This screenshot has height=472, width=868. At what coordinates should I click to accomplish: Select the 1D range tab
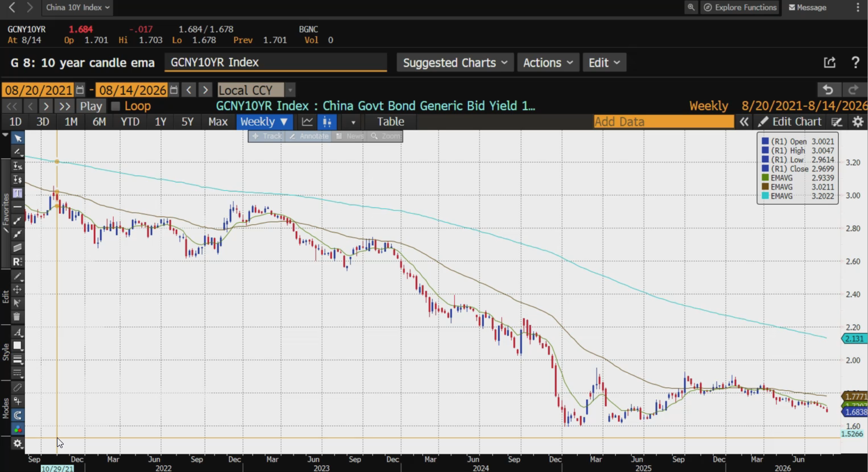15,122
